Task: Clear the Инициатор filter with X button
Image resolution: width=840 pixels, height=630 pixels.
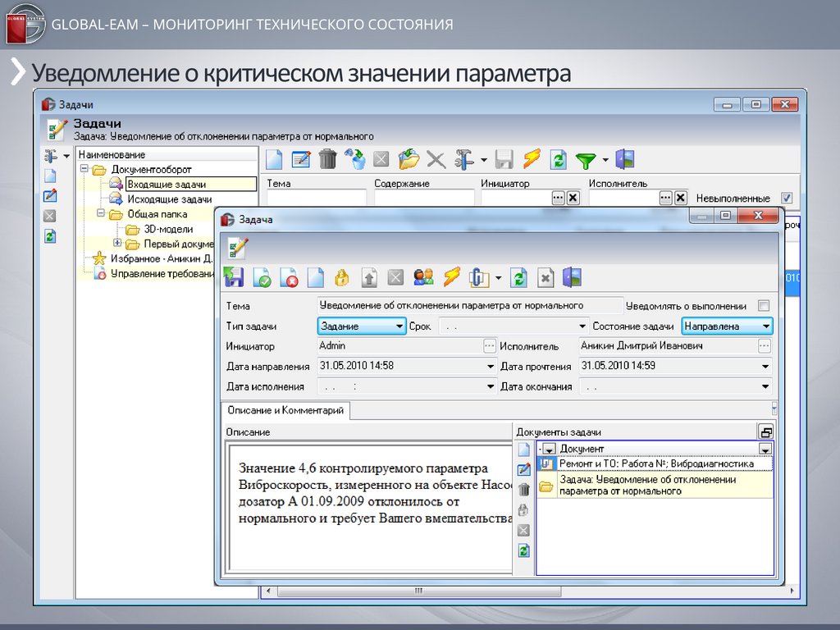Action: 573,198
